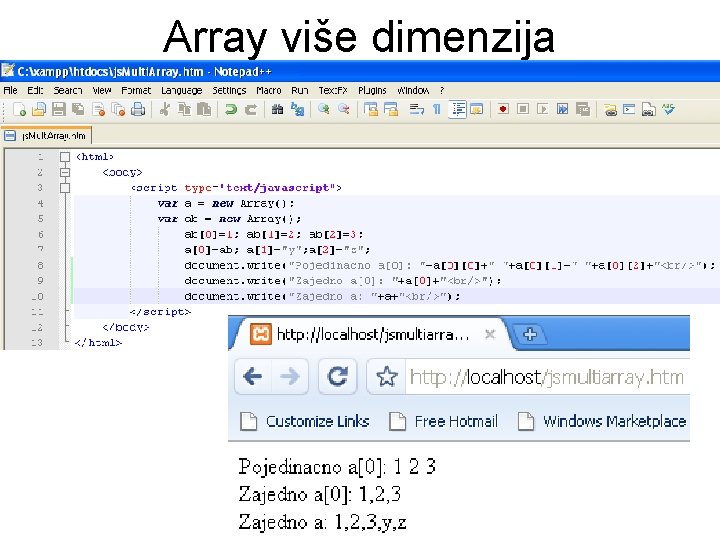Bookmark the page with the star icon

[x=387, y=377]
